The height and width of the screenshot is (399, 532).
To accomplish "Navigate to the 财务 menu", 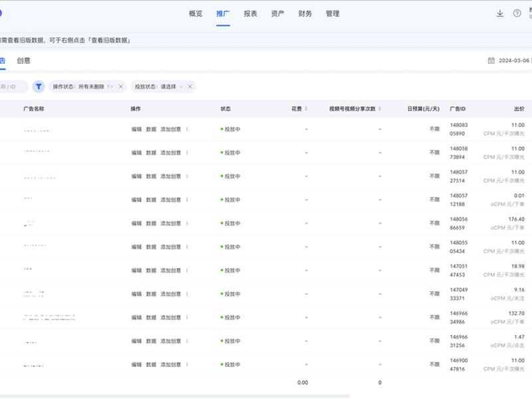I will (x=305, y=13).
